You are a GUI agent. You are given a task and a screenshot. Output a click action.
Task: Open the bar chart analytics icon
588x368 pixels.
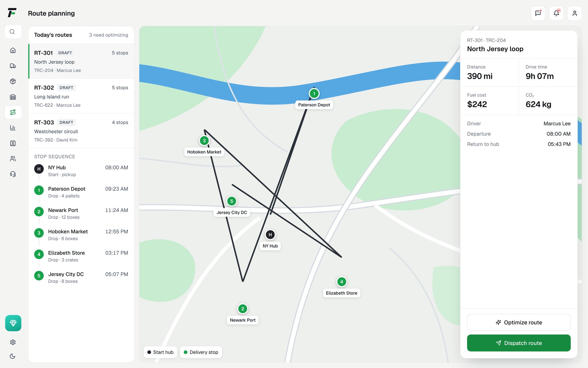click(x=13, y=128)
